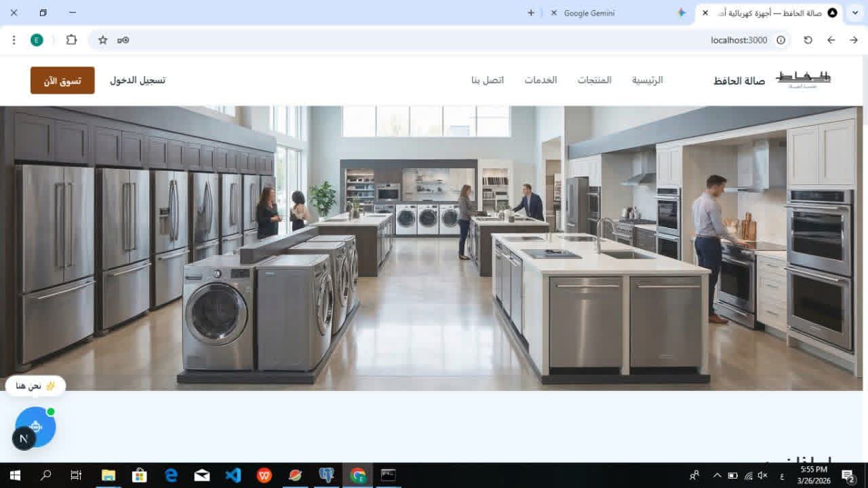Bookmark this page with the star icon
Image resolution: width=868 pixels, height=488 pixels.
[x=103, y=40]
